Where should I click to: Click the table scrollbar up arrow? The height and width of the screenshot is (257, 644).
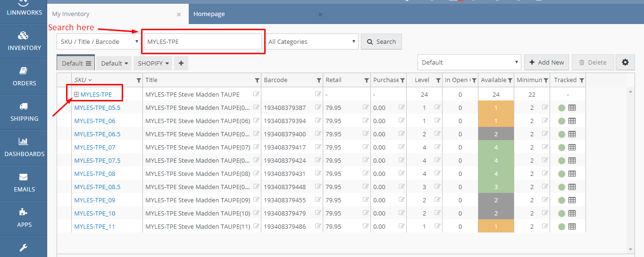coord(631,91)
